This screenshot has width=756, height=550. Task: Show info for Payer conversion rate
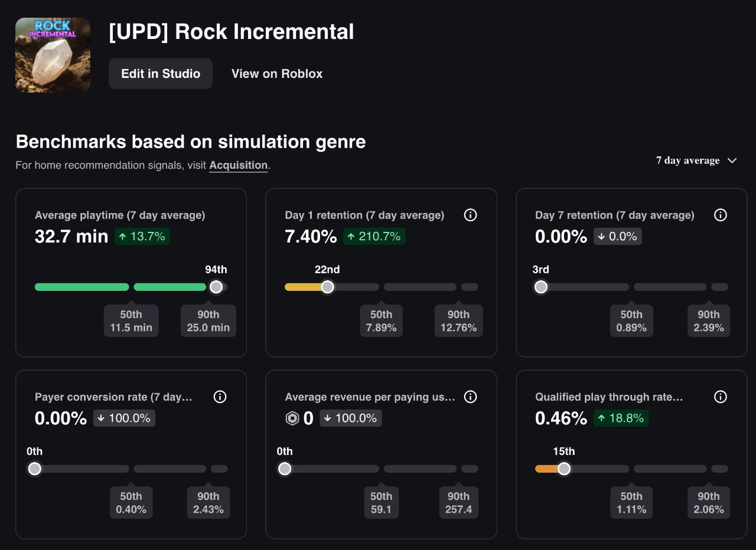[x=220, y=397]
